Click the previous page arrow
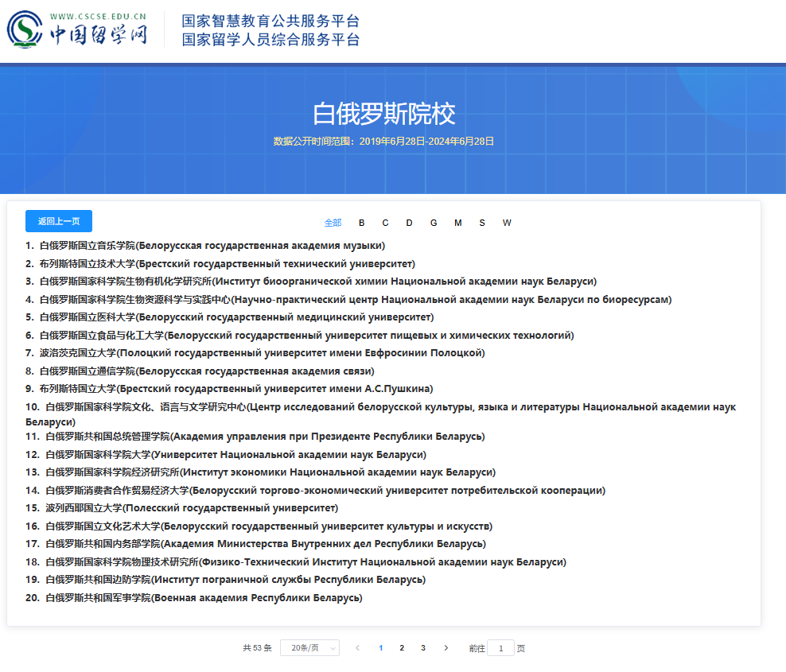The height and width of the screenshot is (672, 786). (359, 648)
